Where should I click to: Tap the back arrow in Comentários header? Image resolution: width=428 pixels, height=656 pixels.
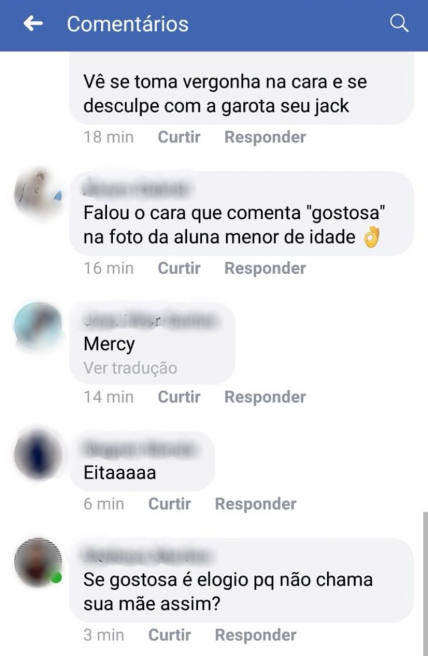pos(33,23)
